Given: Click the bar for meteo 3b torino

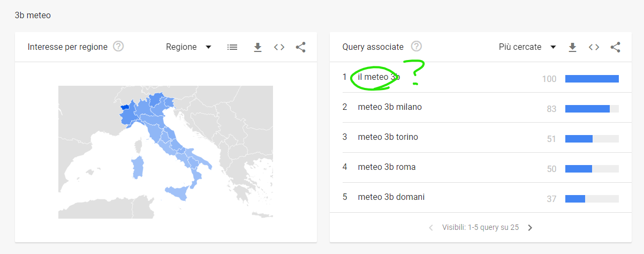Looking at the screenshot, I should pyautogui.click(x=592, y=139).
